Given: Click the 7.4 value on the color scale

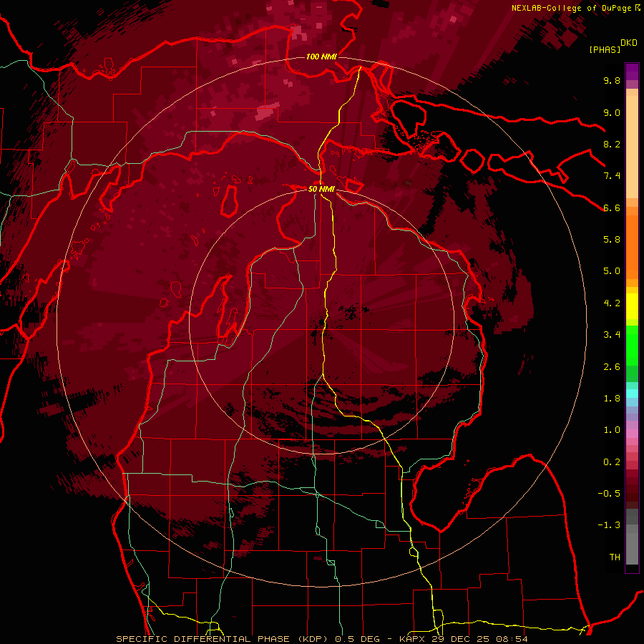Looking at the screenshot, I should [x=612, y=176].
